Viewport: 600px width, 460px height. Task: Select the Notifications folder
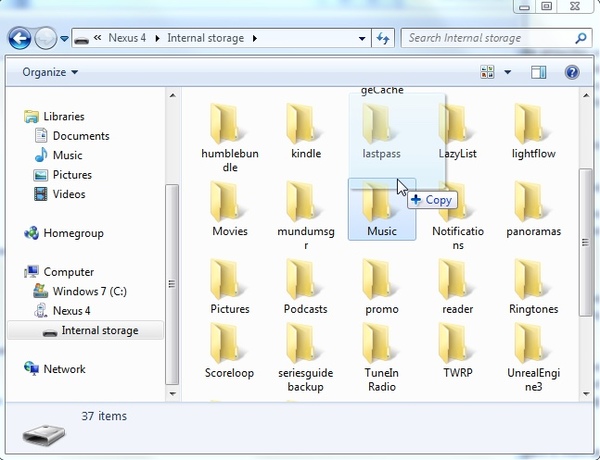(x=458, y=215)
